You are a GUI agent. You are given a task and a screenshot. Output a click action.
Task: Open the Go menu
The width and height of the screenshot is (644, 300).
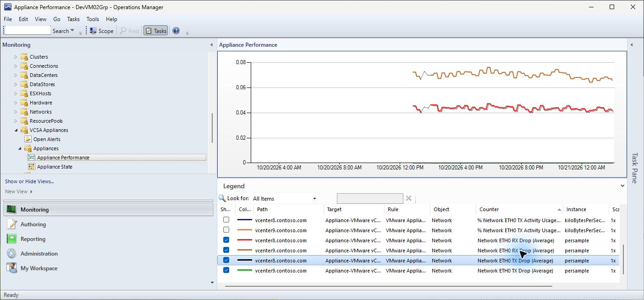tap(57, 19)
